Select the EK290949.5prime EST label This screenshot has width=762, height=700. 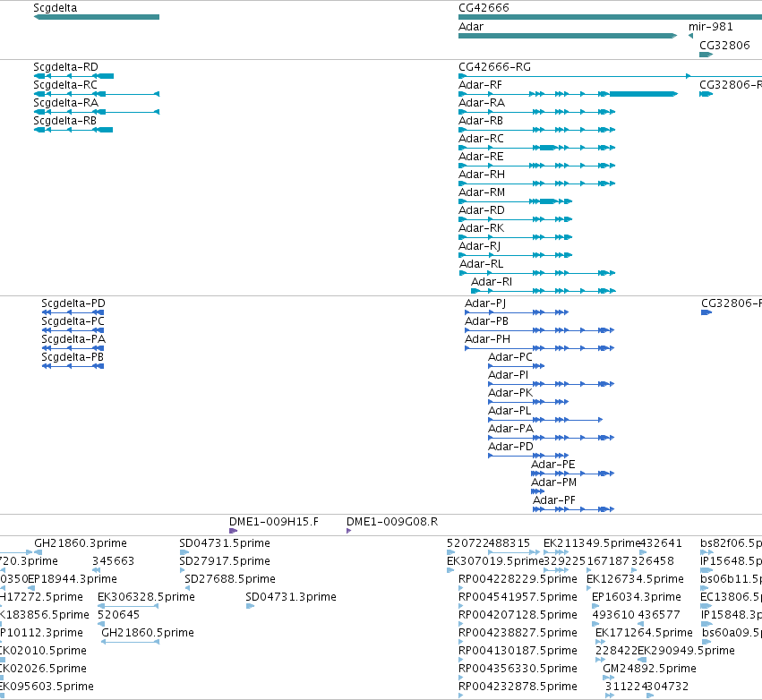(686, 652)
